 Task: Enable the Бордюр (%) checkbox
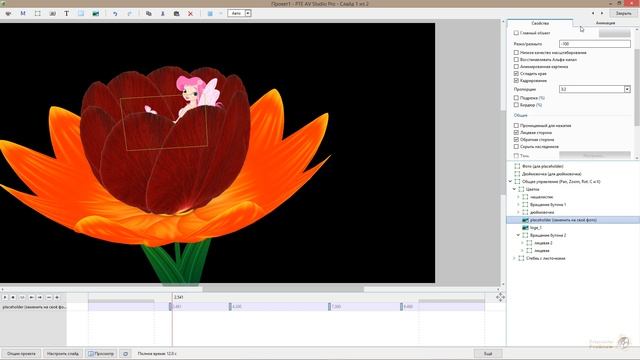pos(516,105)
